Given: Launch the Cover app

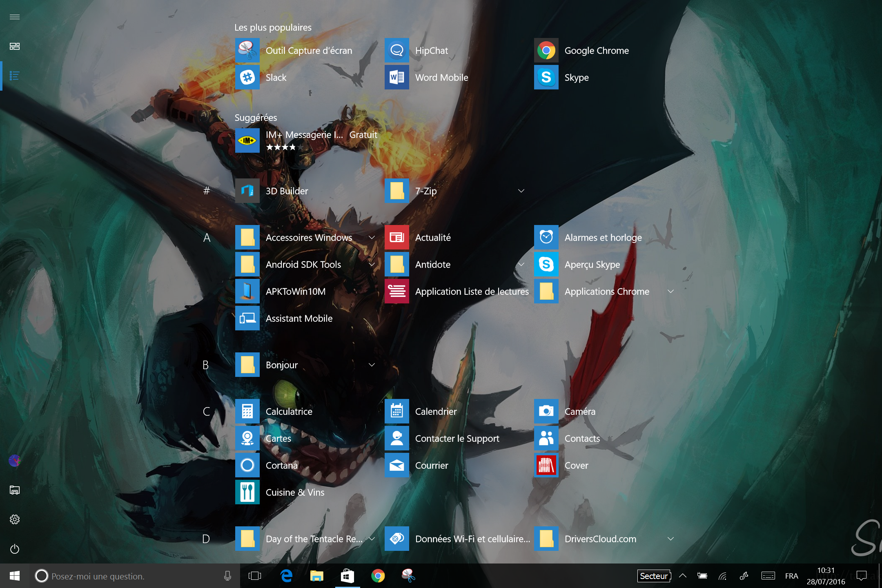Looking at the screenshot, I should tap(546, 465).
